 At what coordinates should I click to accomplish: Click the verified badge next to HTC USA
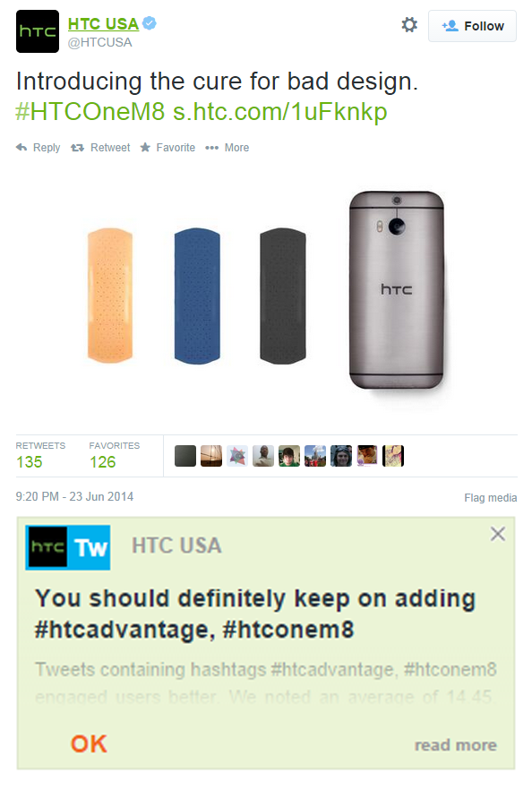pyautogui.click(x=150, y=23)
